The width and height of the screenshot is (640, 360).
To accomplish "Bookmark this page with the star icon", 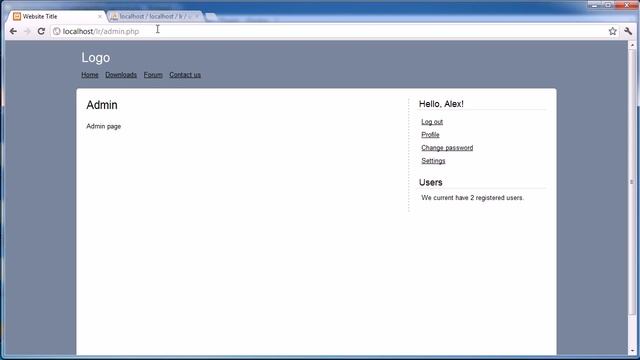I will tap(612, 31).
